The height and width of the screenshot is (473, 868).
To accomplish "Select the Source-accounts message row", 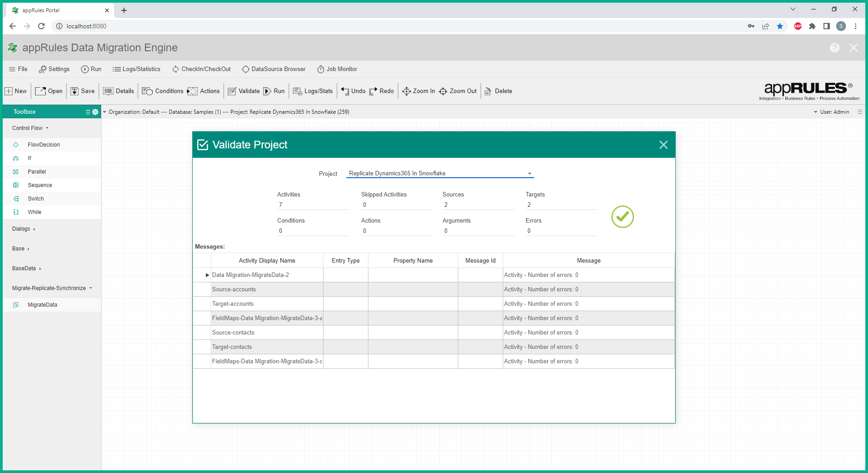I will coord(234,290).
